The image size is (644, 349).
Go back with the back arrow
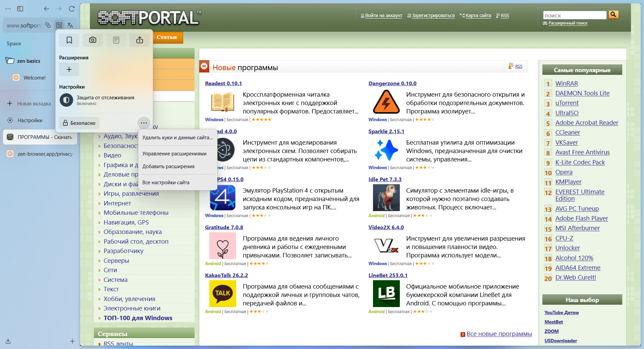(x=47, y=9)
